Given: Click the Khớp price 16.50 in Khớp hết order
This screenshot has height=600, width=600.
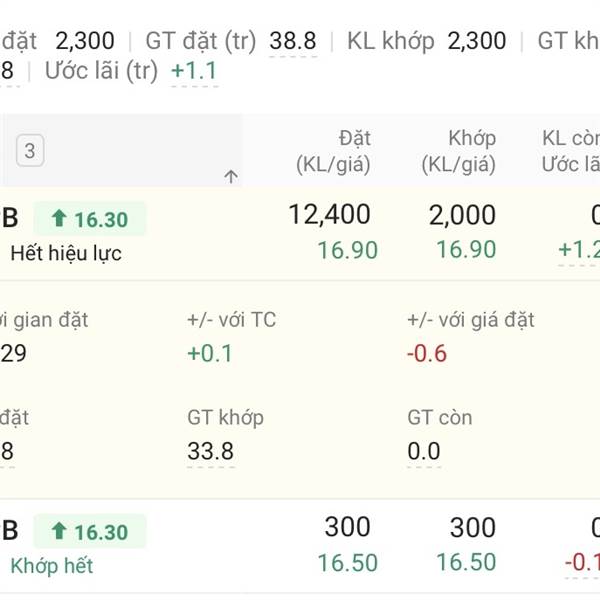Looking at the screenshot, I should [466, 562].
